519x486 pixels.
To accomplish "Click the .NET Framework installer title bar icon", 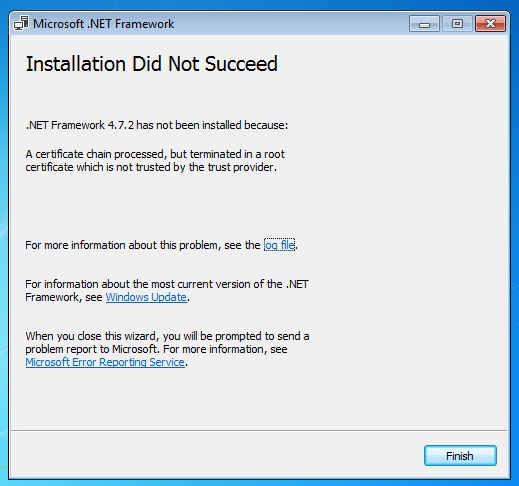I will pyautogui.click(x=21, y=24).
